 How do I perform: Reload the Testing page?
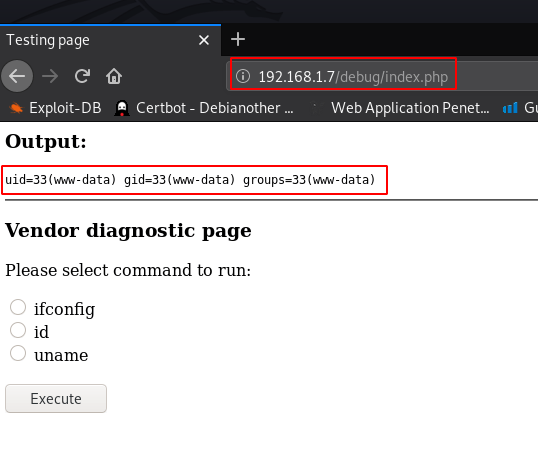[82, 76]
